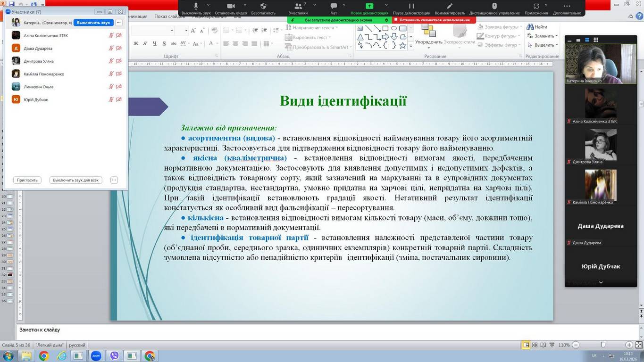Screen dimensions: 644x362
Task: Open Viber from the Windows taskbar
Action: [x=114, y=356]
